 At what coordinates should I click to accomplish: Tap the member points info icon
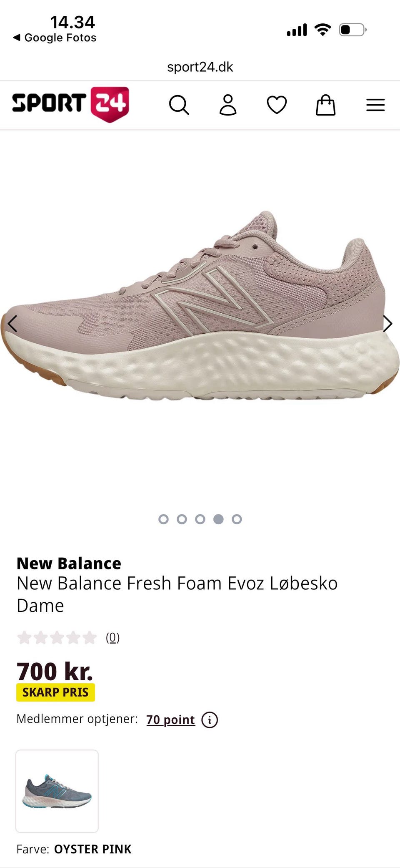click(x=210, y=720)
